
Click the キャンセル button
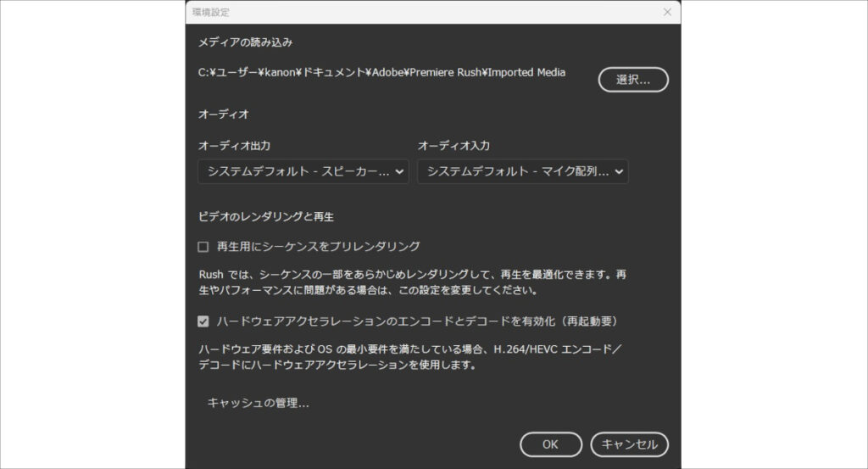click(x=630, y=444)
